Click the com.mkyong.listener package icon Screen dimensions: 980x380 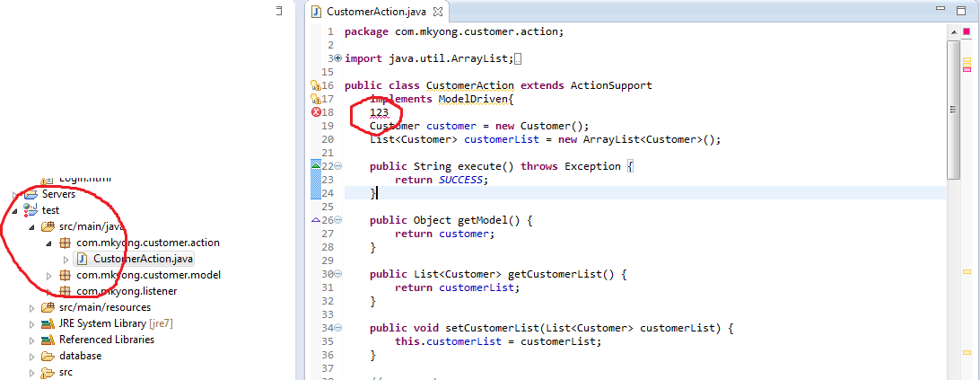point(65,291)
